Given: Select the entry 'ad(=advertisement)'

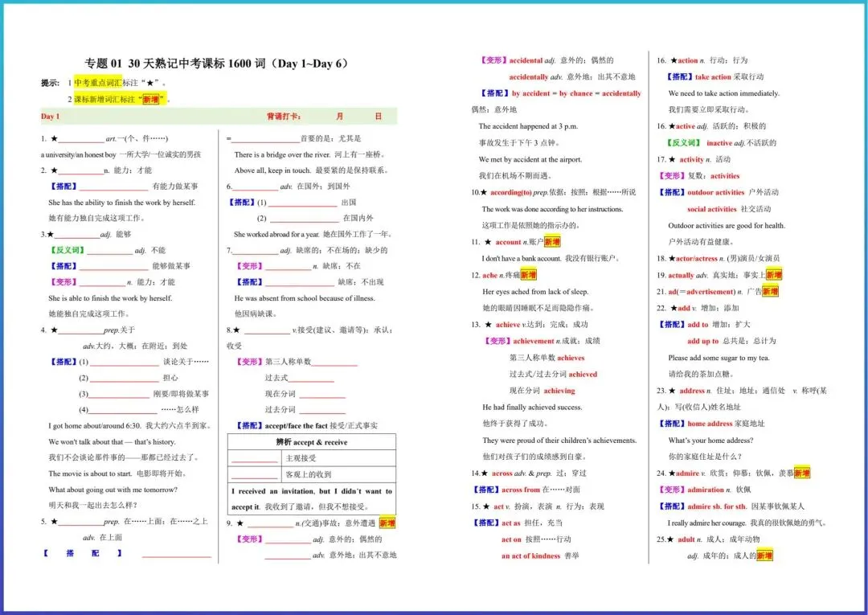Looking at the screenshot, I should pyautogui.click(x=702, y=292).
